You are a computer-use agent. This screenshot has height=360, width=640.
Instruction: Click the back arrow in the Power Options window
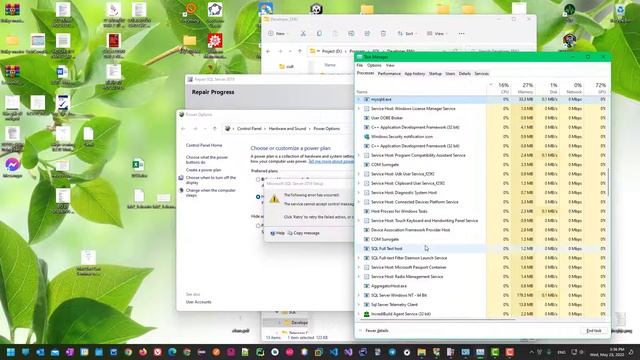pyautogui.click(x=184, y=129)
